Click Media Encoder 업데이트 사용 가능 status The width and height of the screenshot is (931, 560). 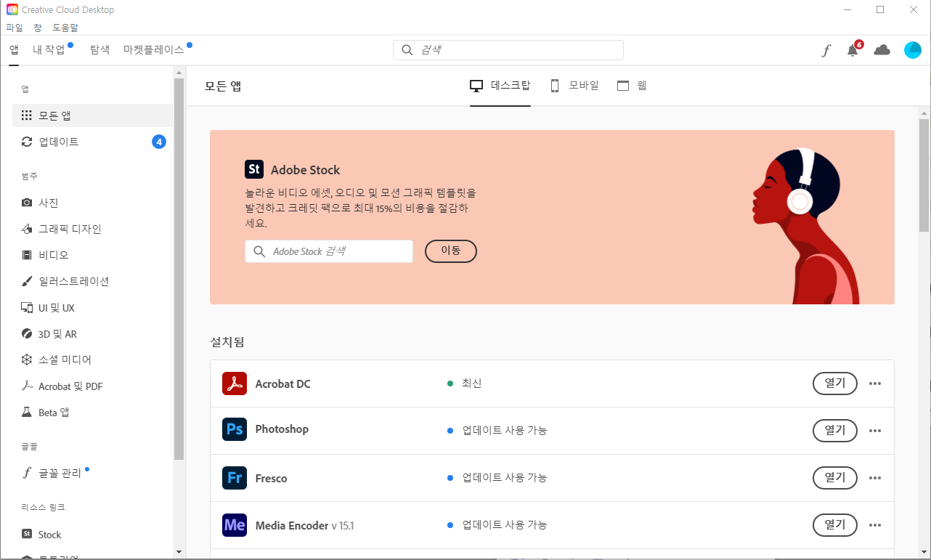click(497, 524)
